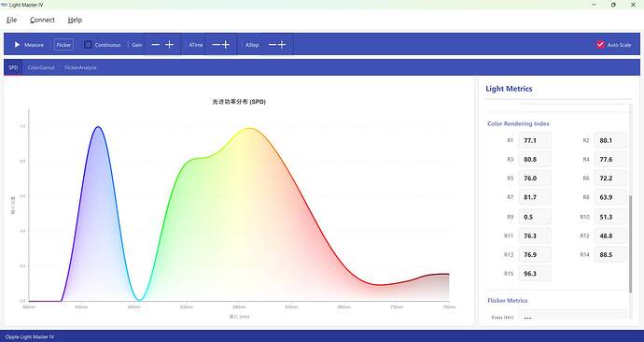Click the R8 value 63.9
Screen dimensions: 644x342
pyautogui.click(x=609, y=197)
